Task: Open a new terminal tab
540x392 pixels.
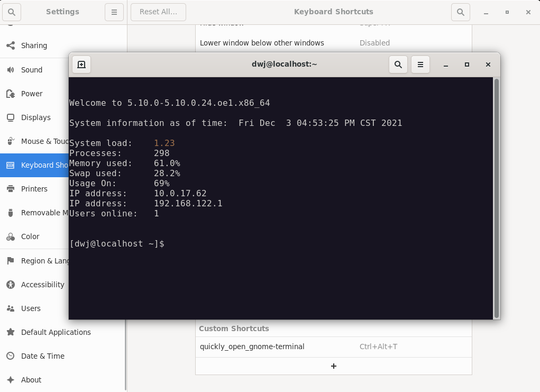Action: (81, 65)
